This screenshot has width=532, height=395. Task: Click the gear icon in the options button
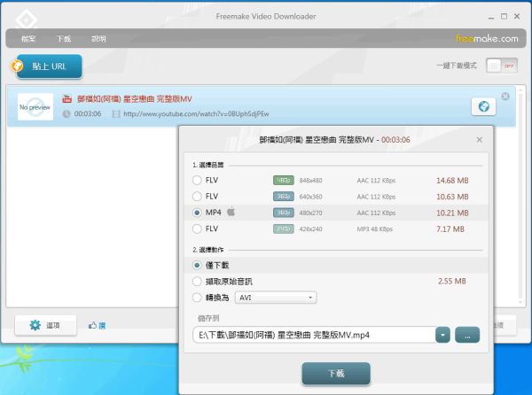35,325
